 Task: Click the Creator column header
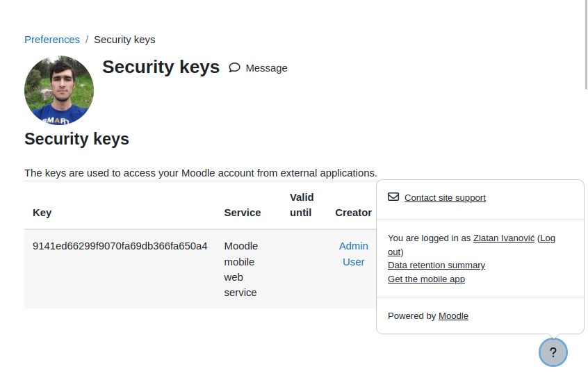pos(353,213)
